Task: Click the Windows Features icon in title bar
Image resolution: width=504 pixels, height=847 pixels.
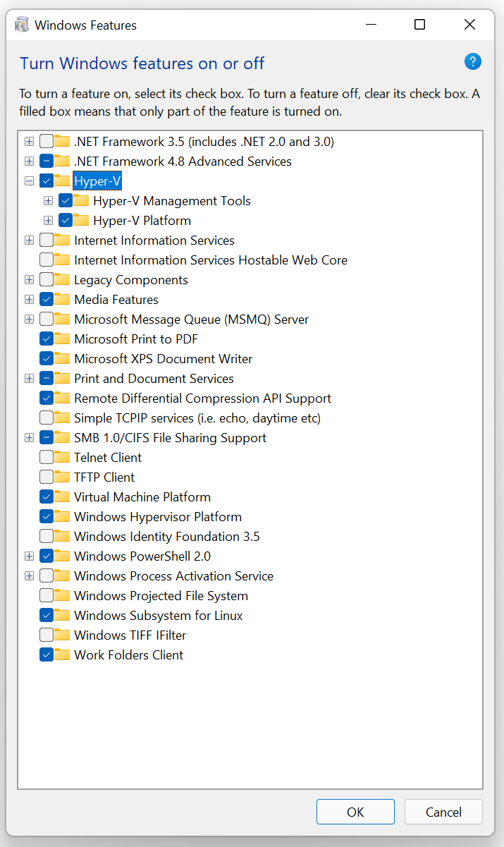Action: pos(22,24)
